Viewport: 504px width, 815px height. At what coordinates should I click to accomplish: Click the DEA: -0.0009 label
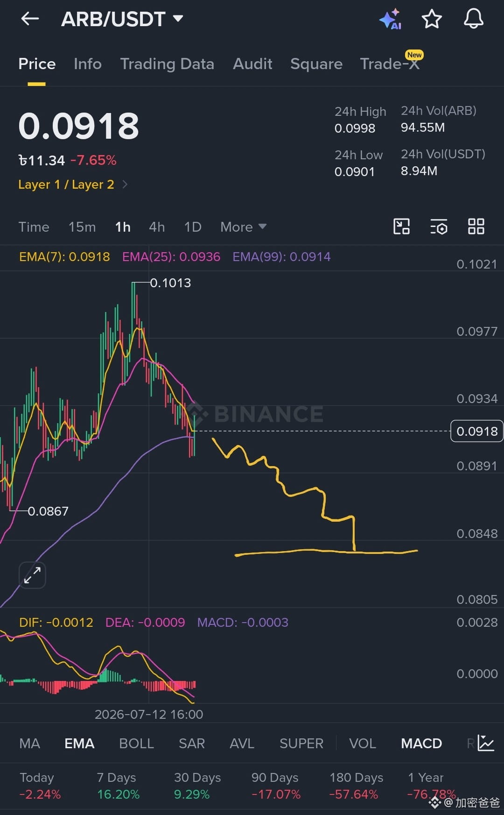click(x=145, y=623)
